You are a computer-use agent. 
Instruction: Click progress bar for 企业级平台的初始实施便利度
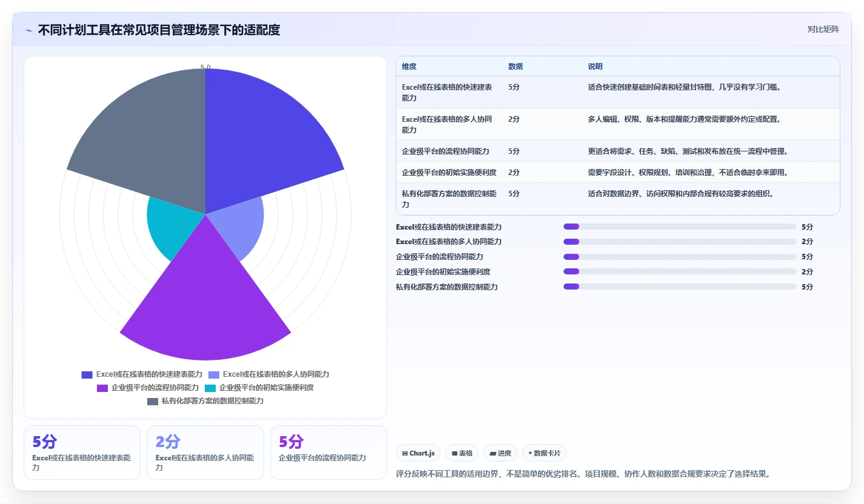click(x=680, y=271)
